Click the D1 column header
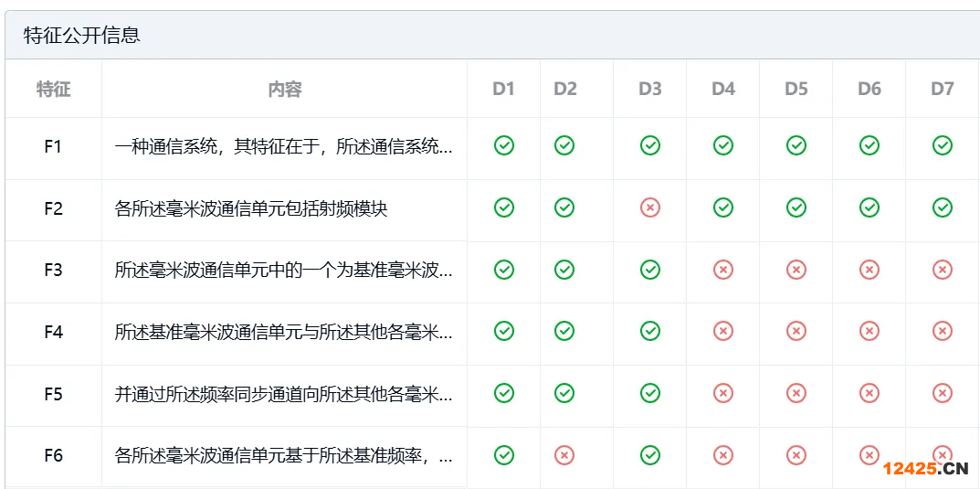Screen dimensions: 980x489 click(x=503, y=89)
